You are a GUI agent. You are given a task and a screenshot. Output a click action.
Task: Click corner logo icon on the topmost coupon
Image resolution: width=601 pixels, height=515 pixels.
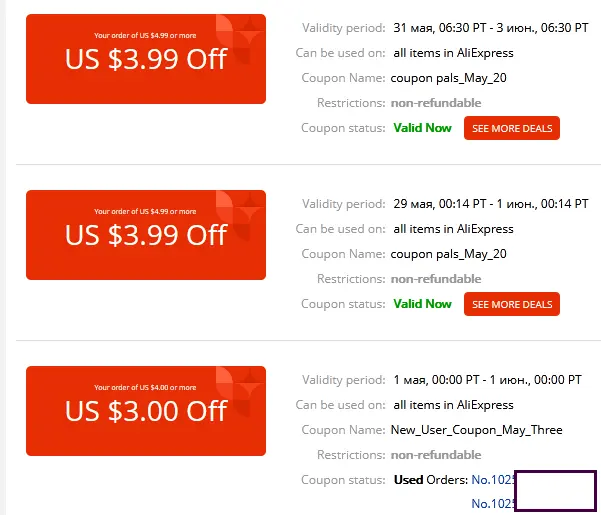[240, 38]
